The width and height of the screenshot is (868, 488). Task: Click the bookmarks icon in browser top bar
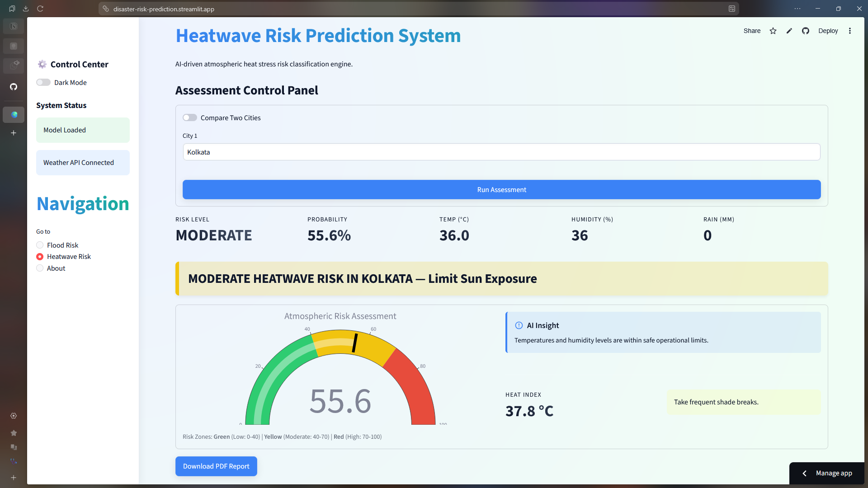point(12,9)
